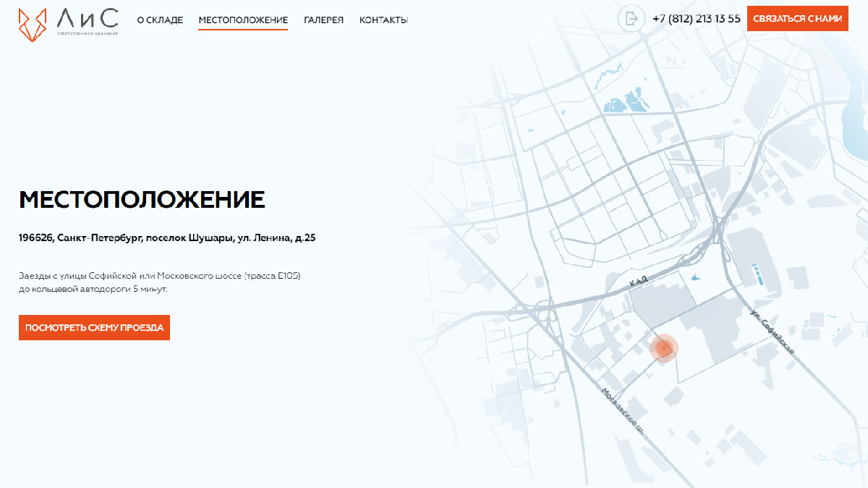Click the ул. Софийская street label
Screen dimensions: 868x488
(x=773, y=332)
